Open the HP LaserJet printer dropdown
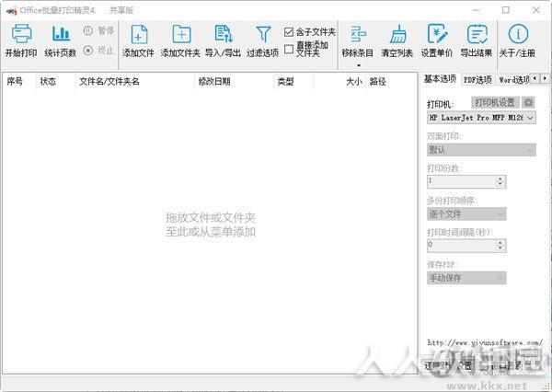Image resolution: width=552 pixels, height=392 pixels. point(481,118)
